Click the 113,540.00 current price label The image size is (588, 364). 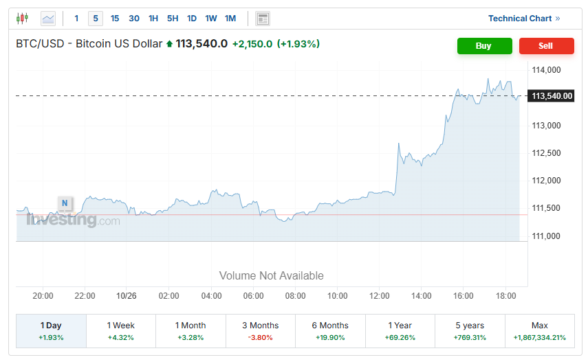coord(552,96)
